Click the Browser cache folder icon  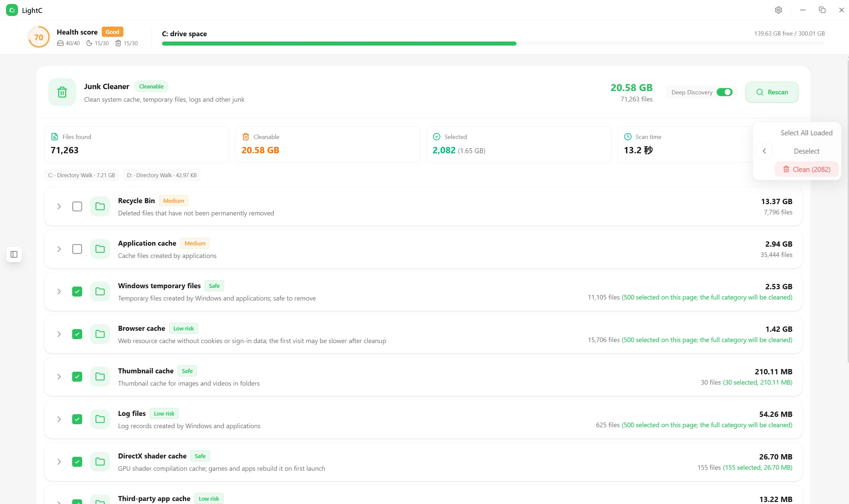click(100, 334)
